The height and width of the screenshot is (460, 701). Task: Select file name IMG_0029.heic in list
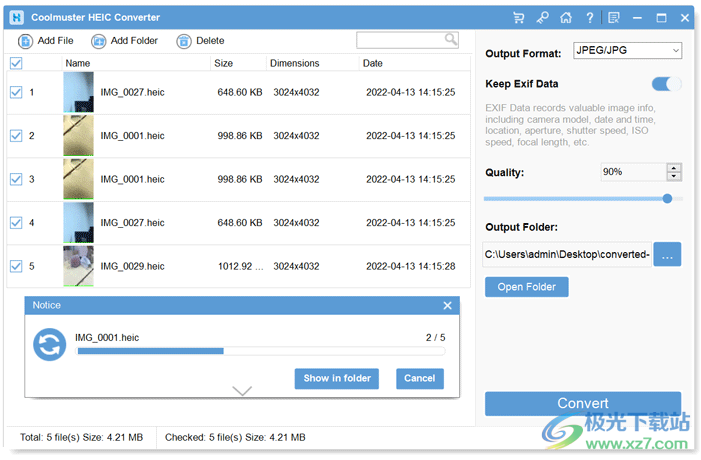(x=132, y=266)
